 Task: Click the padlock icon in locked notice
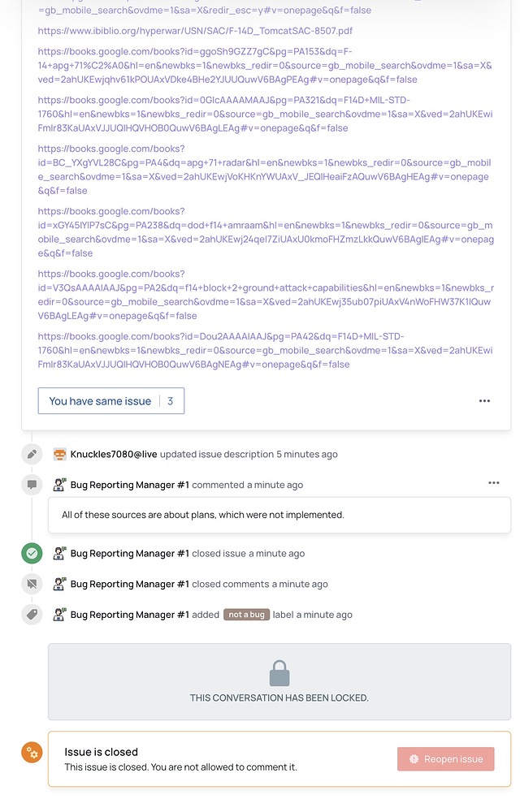[x=279, y=673]
